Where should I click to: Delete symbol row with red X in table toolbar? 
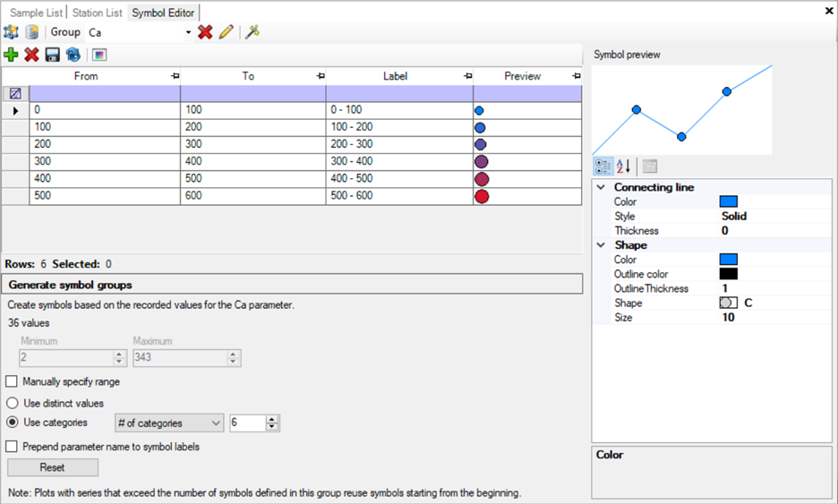(31, 55)
